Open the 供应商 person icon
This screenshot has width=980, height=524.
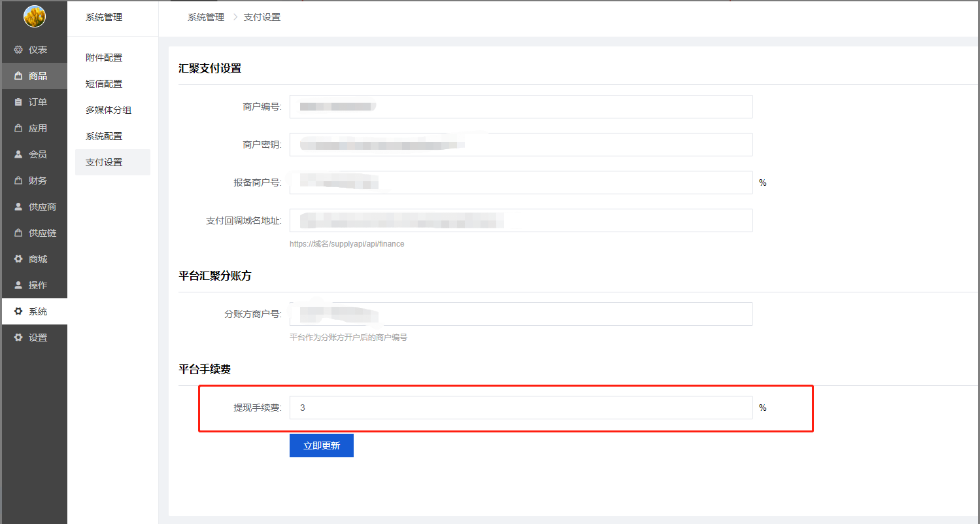point(18,207)
